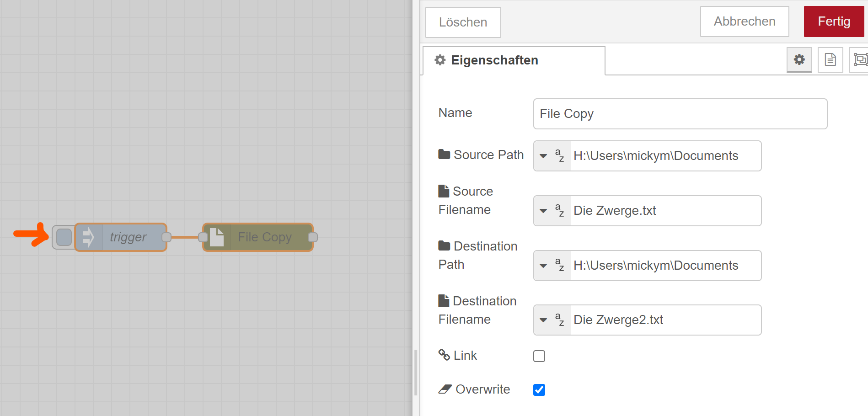Open Destination Path type dropdown
Image resolution: width=868 pixels, height=416 pixels.
(x=552, y=266)
